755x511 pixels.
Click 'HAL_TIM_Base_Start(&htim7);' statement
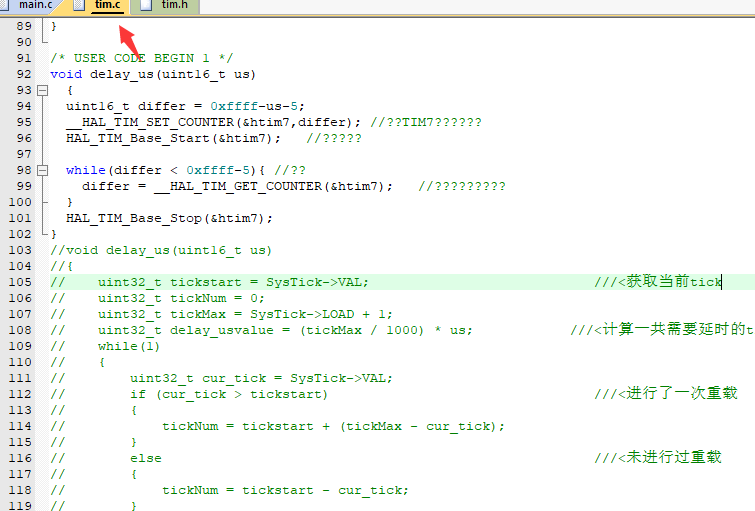tap(173, 138)
